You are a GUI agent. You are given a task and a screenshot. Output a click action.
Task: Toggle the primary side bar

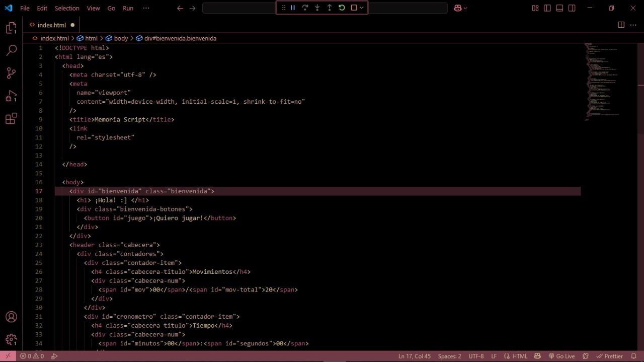tap(547, 8)
